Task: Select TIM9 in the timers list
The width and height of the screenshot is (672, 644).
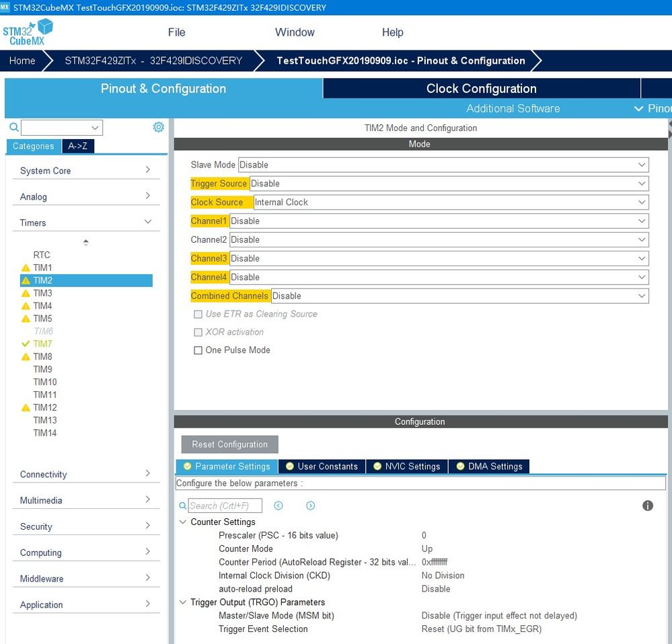Action: [x=42, y=370]
